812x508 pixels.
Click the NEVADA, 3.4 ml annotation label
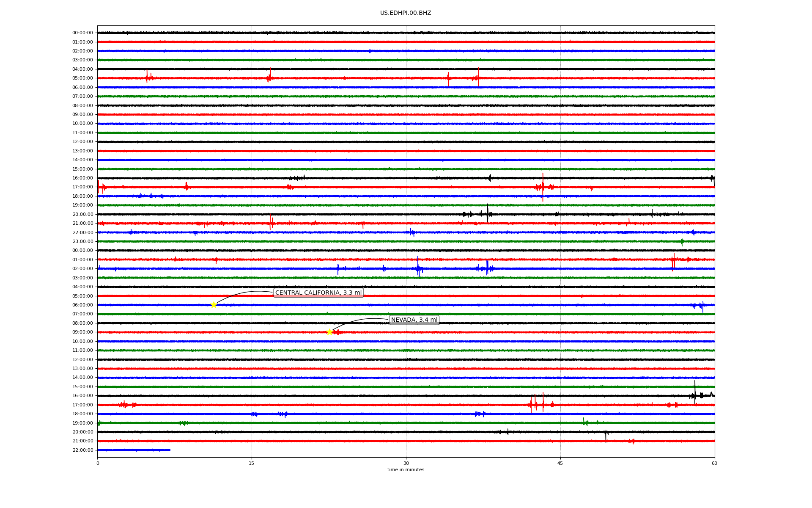(414, 320)
